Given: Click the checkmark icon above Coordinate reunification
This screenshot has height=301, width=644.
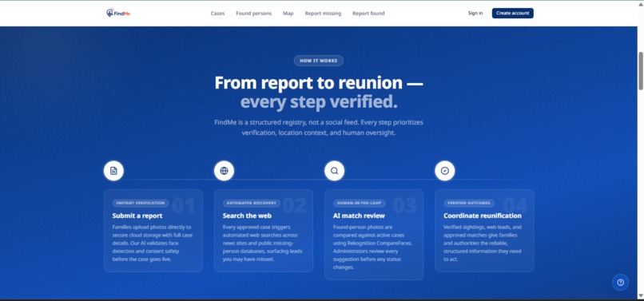Looking at the screenshot, I should tap(445, 171).
